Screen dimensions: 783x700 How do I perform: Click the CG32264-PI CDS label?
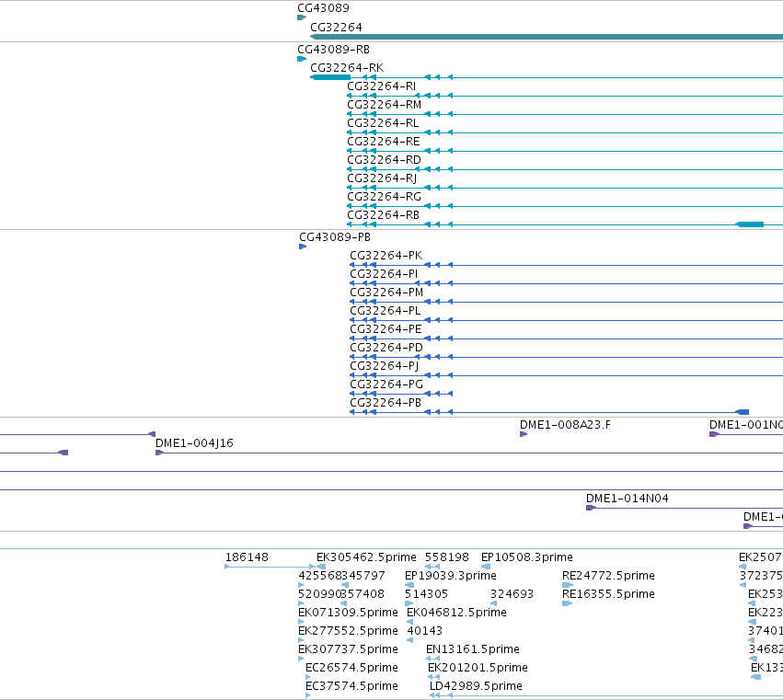pos(384,274)
